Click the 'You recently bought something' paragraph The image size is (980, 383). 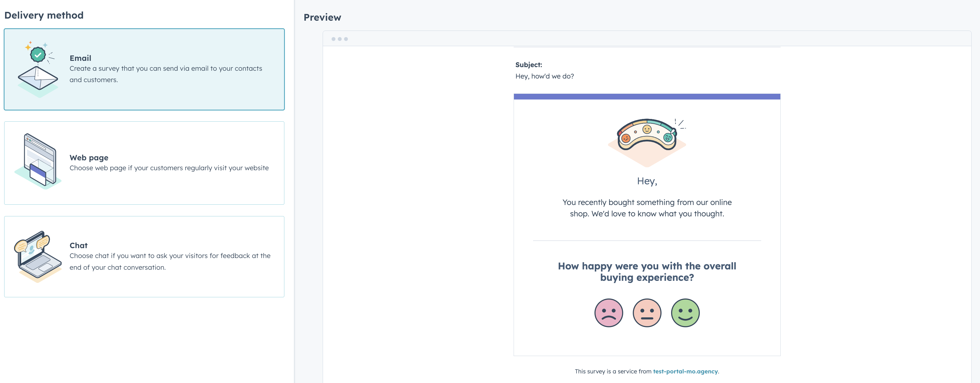647,208
